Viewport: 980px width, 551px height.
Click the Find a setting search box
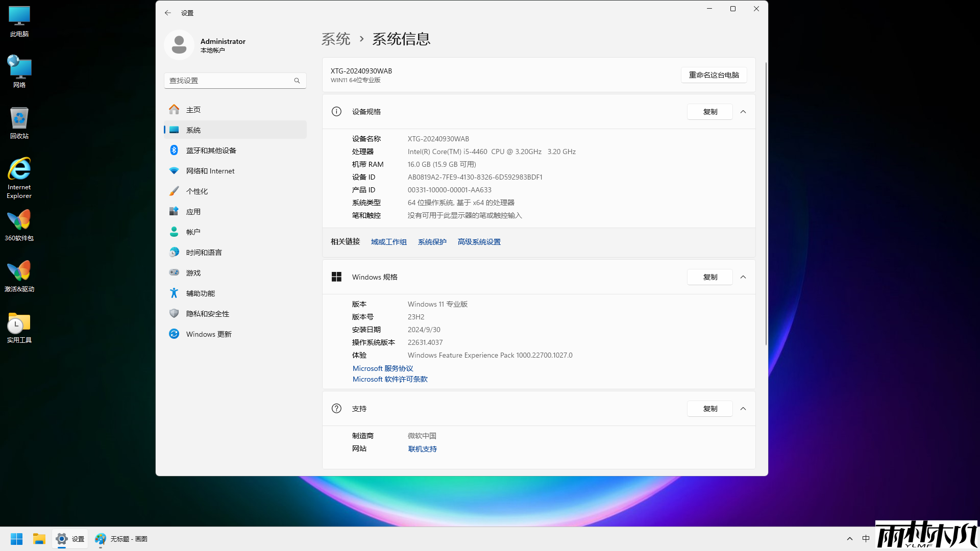(x=230, y=81)
